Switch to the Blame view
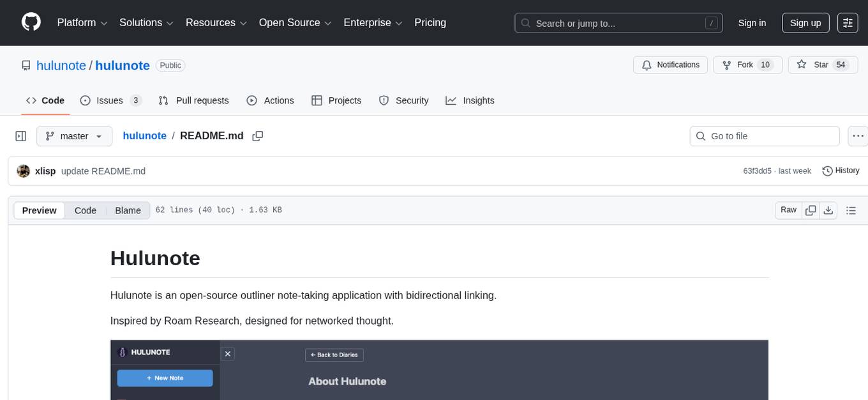This screenshot has width=868, height=400. coord(128,210)
